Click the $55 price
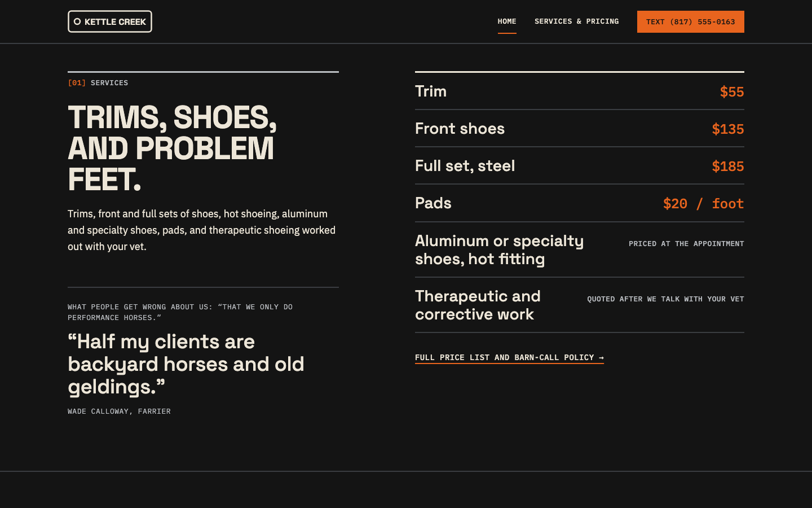Screen dimensions: 812x508 732,91
